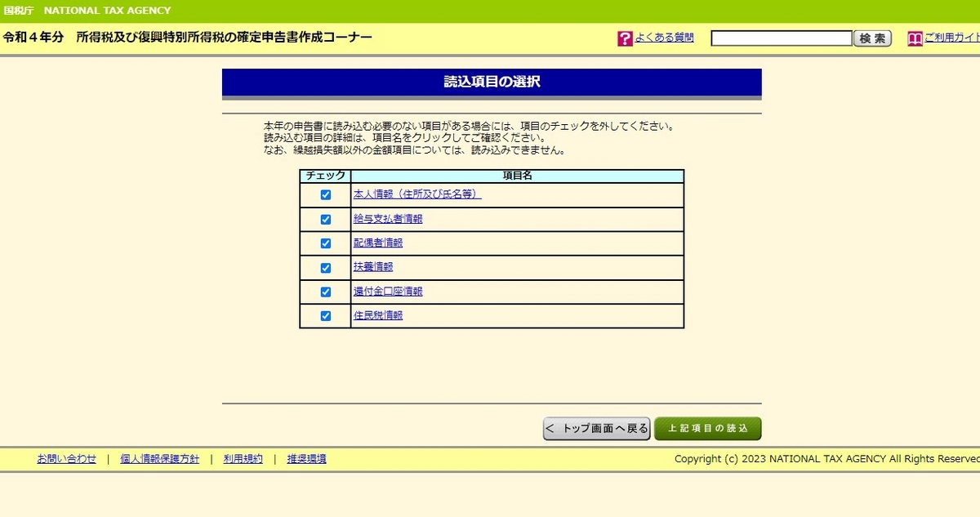Uncheck the 本人情報 checkbox

326,195
